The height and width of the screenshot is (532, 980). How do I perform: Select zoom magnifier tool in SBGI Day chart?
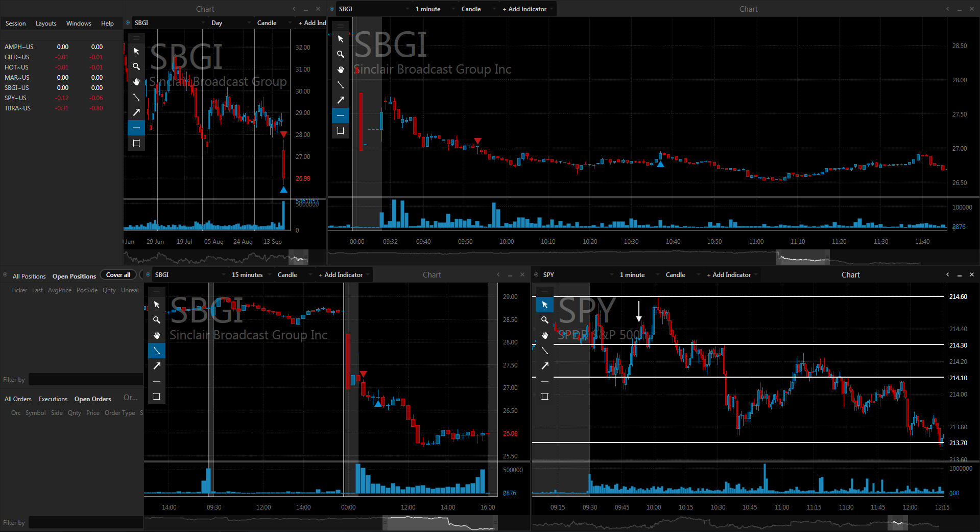point(136,66)
